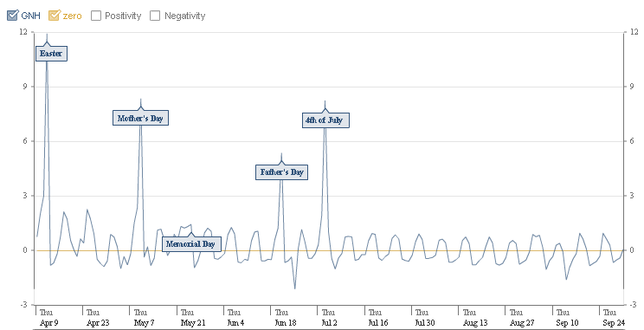
Task: Select the Mother's Day annotation marker
Action: 140,118
